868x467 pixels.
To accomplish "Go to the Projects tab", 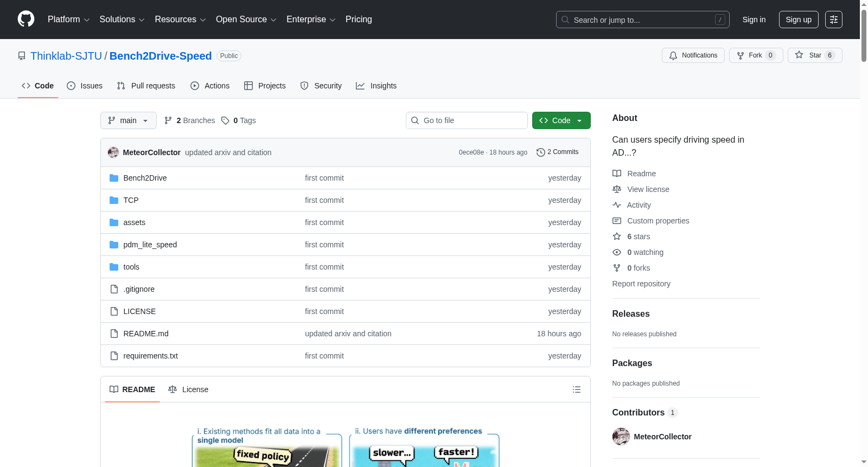I will click(265, 86).
